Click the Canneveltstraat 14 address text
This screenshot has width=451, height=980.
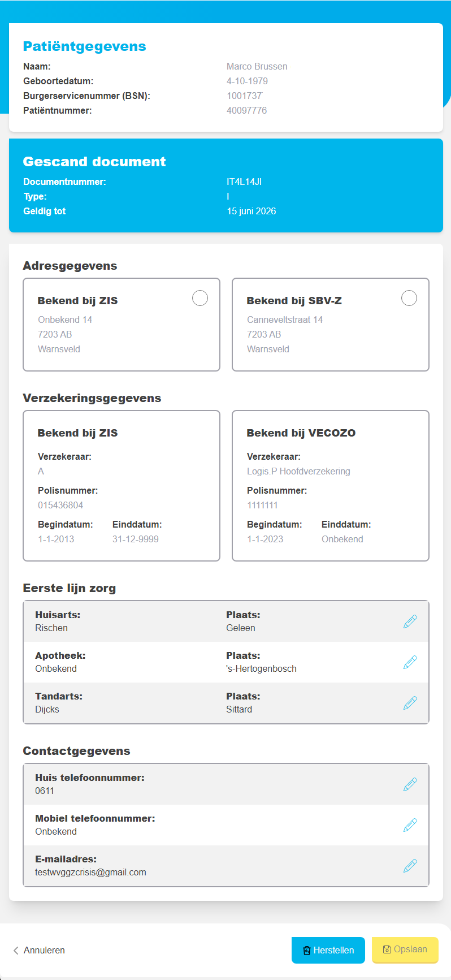click(285, 320)
